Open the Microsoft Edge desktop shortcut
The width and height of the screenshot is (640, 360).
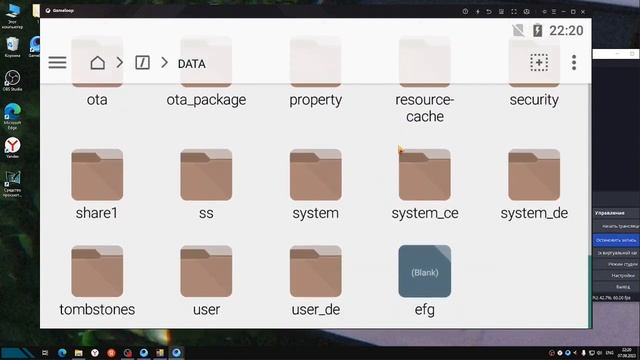click(12, 116)
